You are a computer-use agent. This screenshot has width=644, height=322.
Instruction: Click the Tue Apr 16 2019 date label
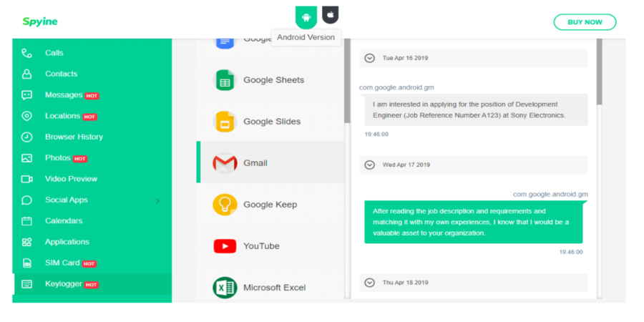pos(405,58)
